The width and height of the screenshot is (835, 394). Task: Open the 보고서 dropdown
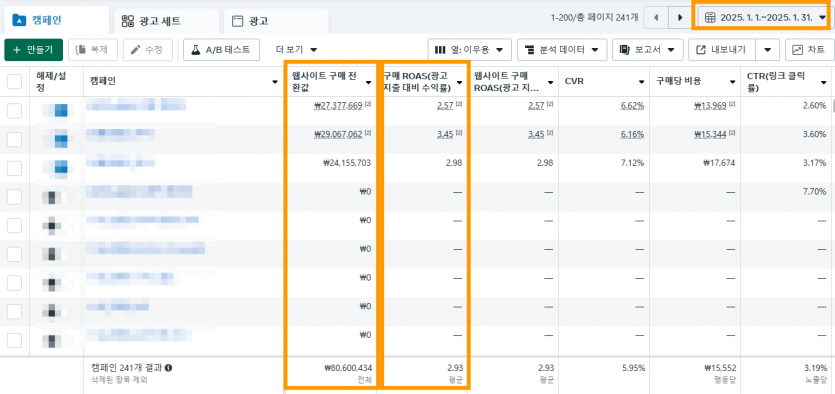coord(648,50)
